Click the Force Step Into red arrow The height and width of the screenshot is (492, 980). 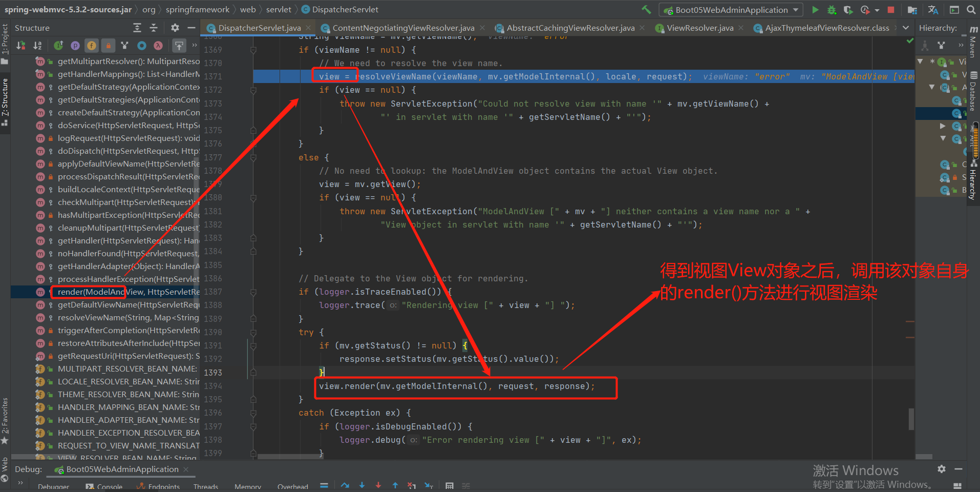pos(378,485)
